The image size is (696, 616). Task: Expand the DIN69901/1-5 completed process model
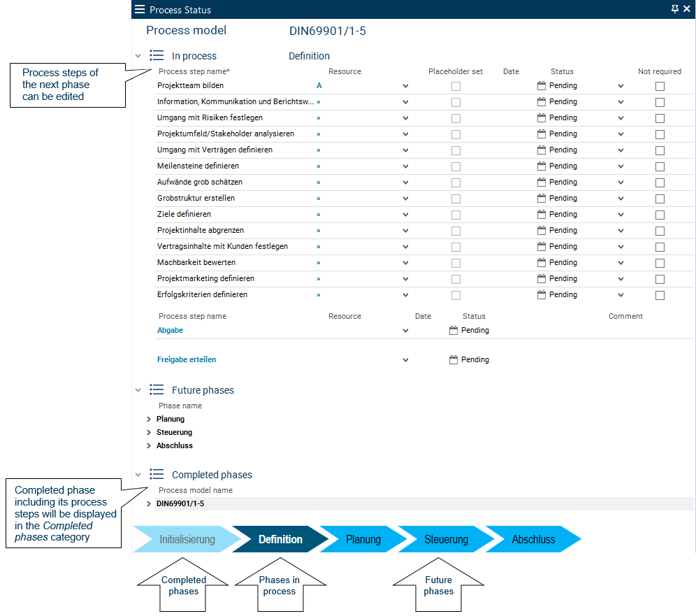point(149,503)
